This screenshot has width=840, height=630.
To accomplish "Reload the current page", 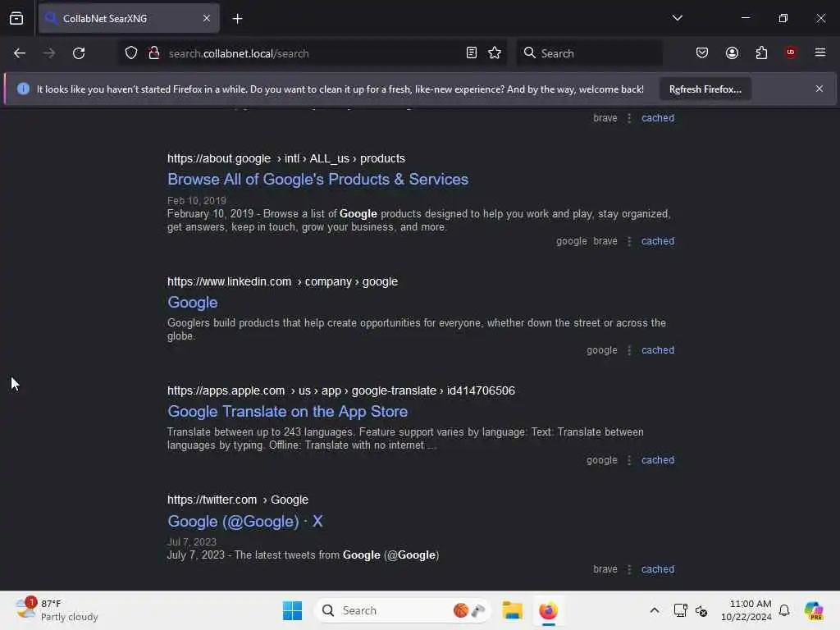I will click(79, 53).
